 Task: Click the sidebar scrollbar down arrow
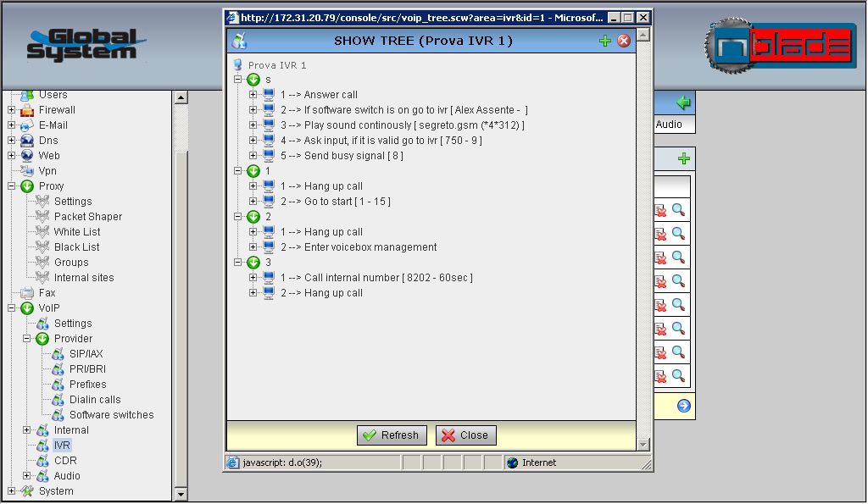(181, 494)
